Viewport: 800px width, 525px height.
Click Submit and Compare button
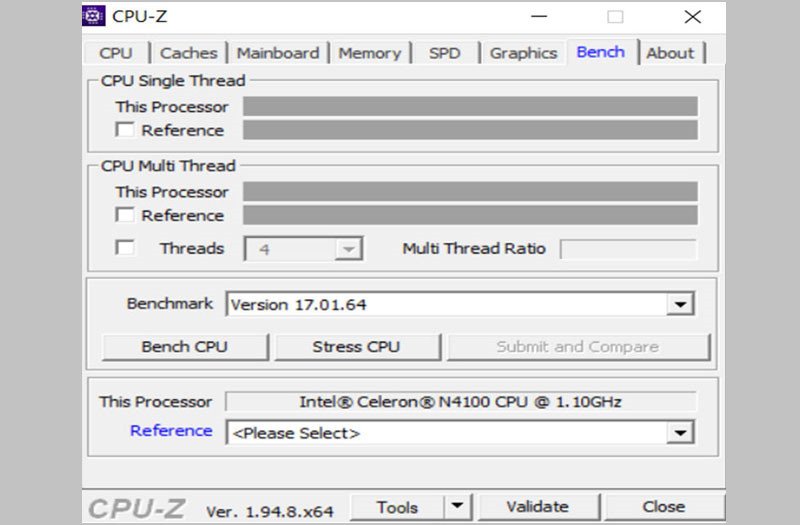coord(578,347)
